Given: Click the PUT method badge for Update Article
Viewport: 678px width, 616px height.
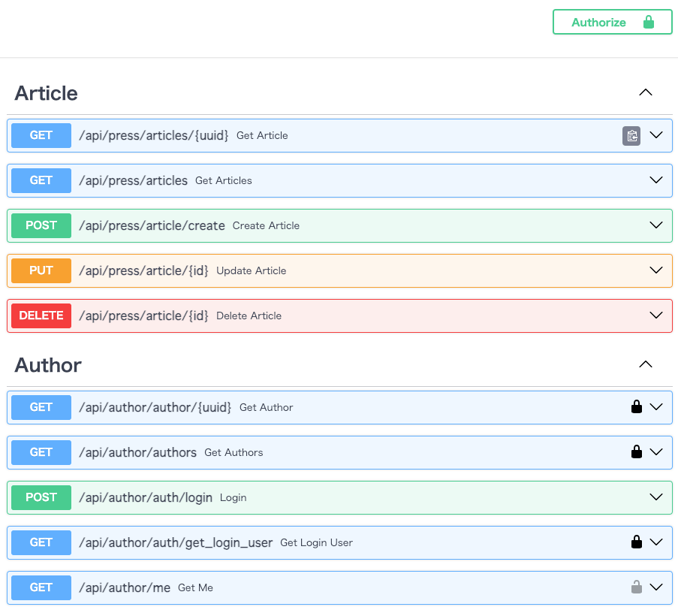Looking at the screenshot, I should [41, 270].
